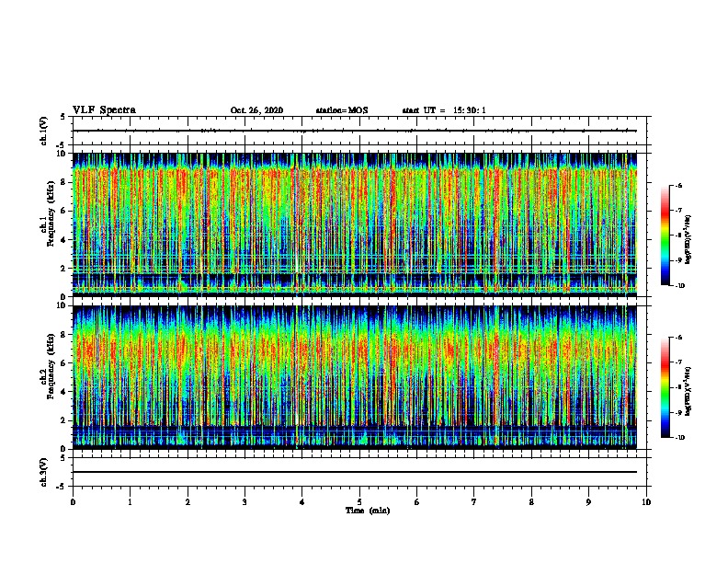Viewport: 728px width, 563px height.
Task: Click the "-5" tick on the ch.3(V) axis
Action: coord(62,487)
